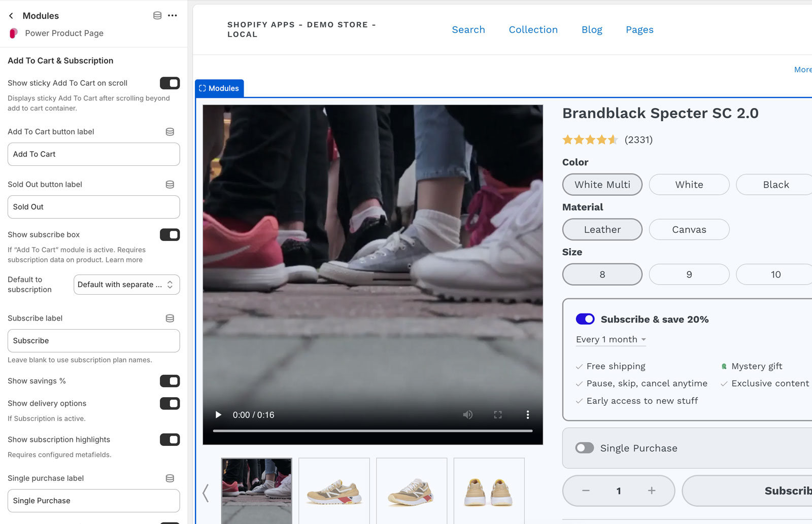Viewport: 812px width, 524px height.
Task: Open dynamic source picker for Subscribe label
Action: (x=170, y=318)
